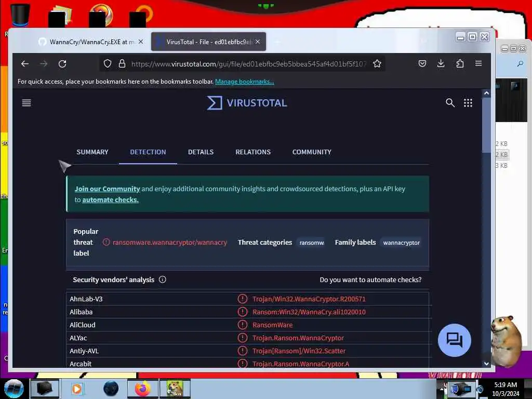Click the RansomWare result for AliCloud
Viewport: 532px width, 399px height.
[x=272, y=325]
